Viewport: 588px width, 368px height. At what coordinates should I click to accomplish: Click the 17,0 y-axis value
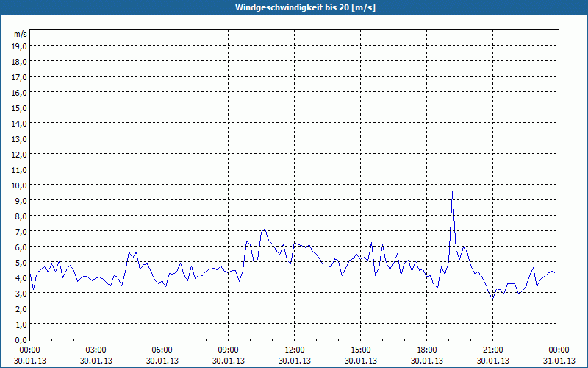(x=20, y=77)
